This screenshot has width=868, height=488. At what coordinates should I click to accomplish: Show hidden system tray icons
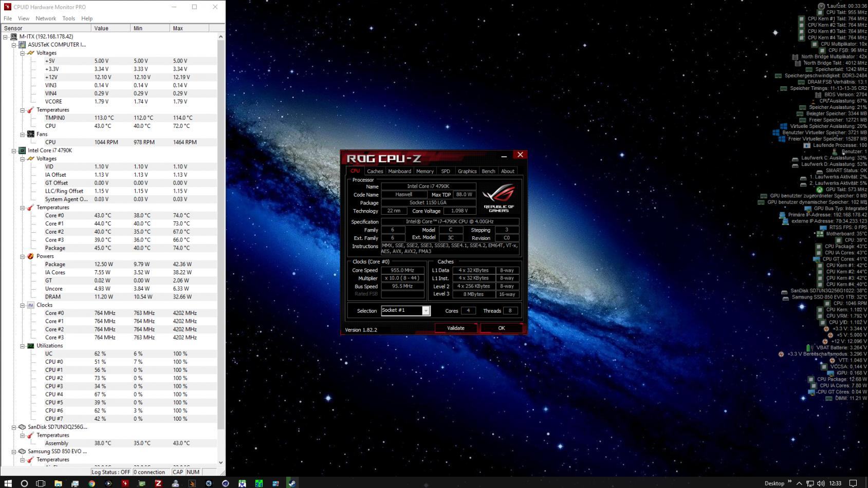coord(799,483)
